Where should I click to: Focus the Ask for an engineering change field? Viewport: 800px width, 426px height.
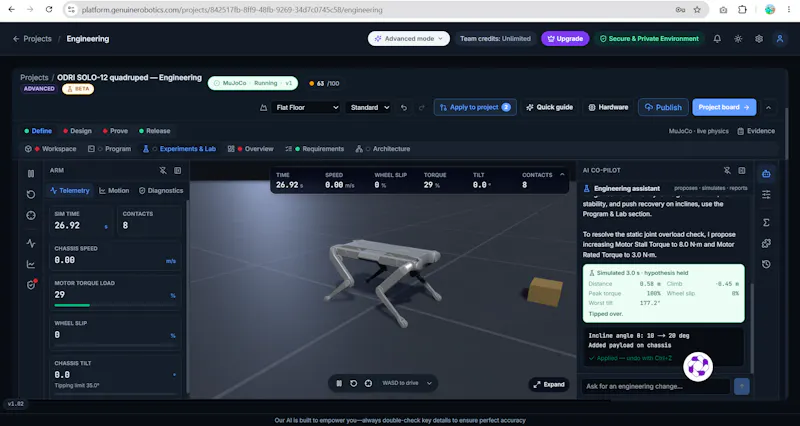656,386
